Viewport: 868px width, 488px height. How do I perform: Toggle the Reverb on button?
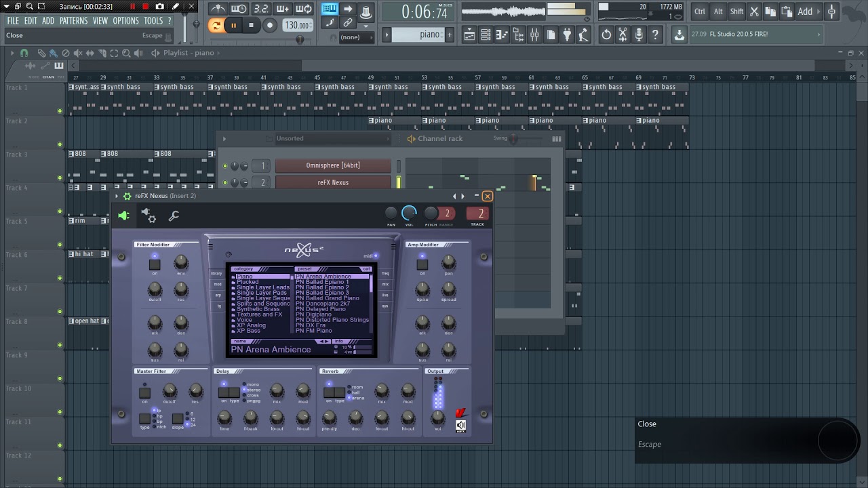click(x=329, y=392)
